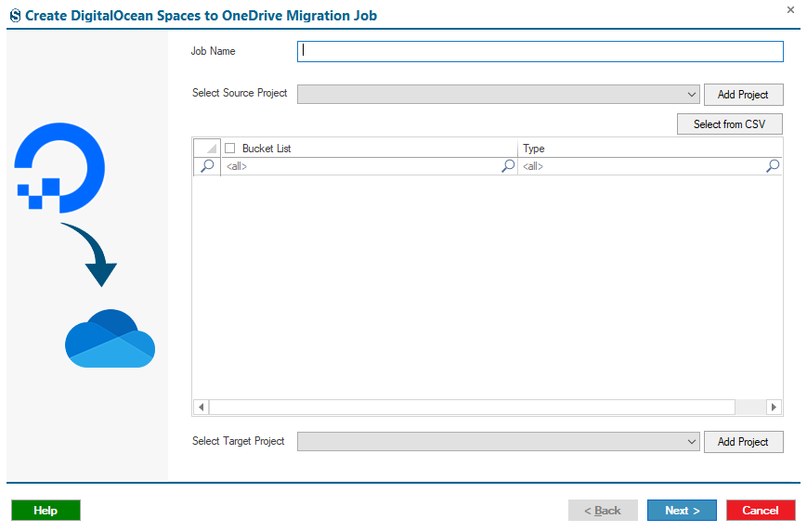The height and width of the screenshot is (532, 807).
Task: Click the Type column header
Action: click(x=650, y=149)
